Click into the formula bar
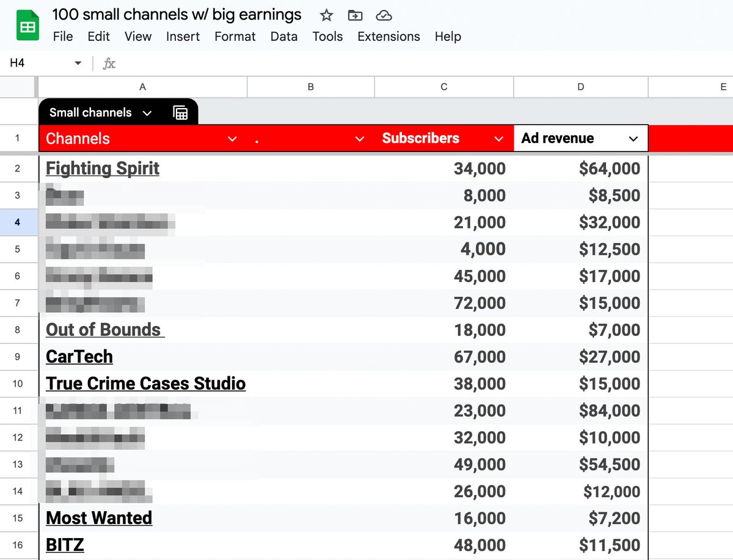Screen dimensions: 733x560 tap(425, 63)
